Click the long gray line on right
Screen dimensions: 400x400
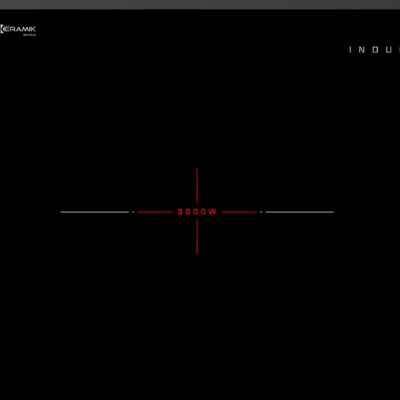(299, 212)
